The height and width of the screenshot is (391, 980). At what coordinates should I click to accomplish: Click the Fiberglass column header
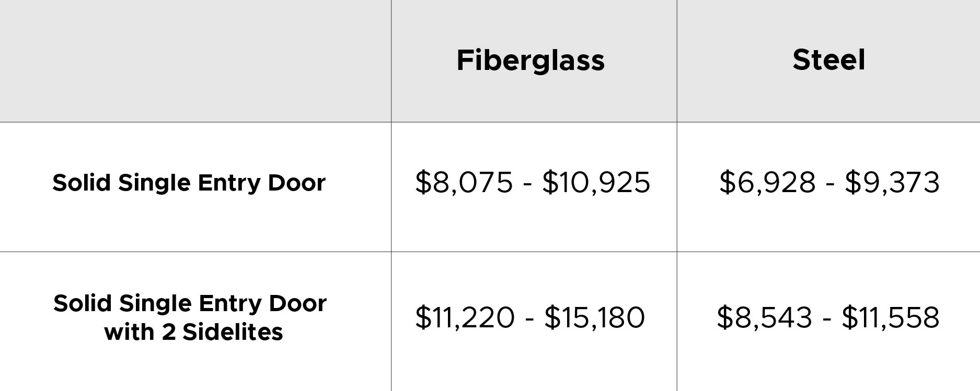coord(531,61)
